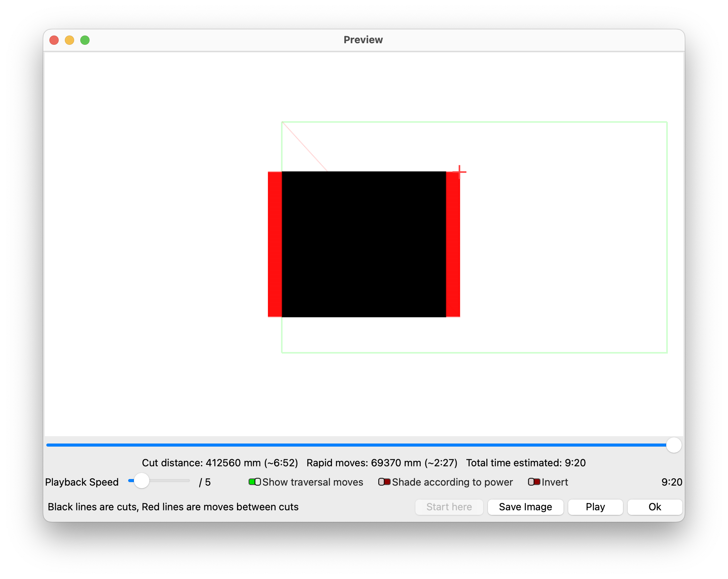Click the Playback Speed slider knob
728x579 pixels.
[142, 481]
